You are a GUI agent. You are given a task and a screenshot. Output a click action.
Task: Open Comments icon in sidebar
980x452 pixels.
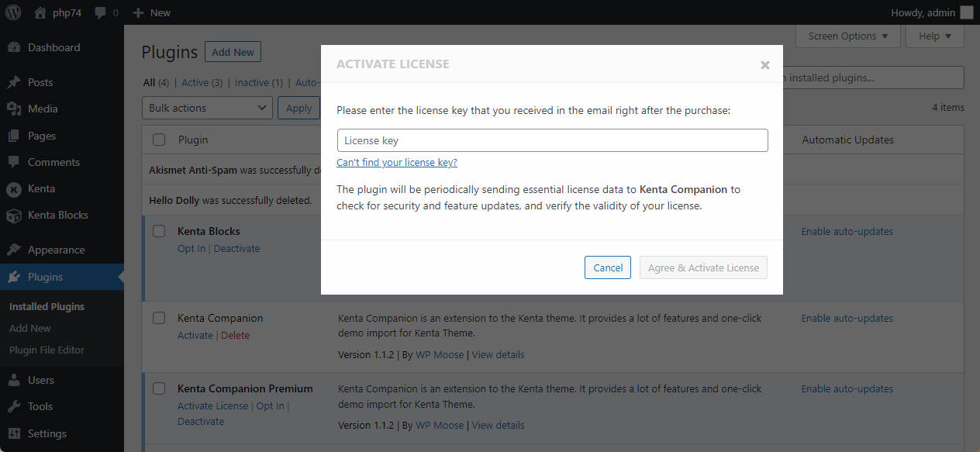click(14, 162)
